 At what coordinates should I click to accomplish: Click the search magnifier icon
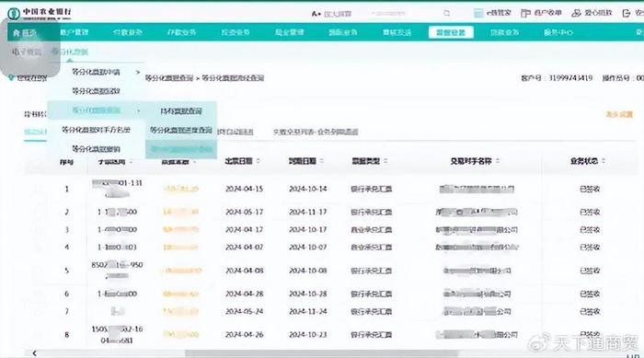pyautogui.click(x=446, y=14)
